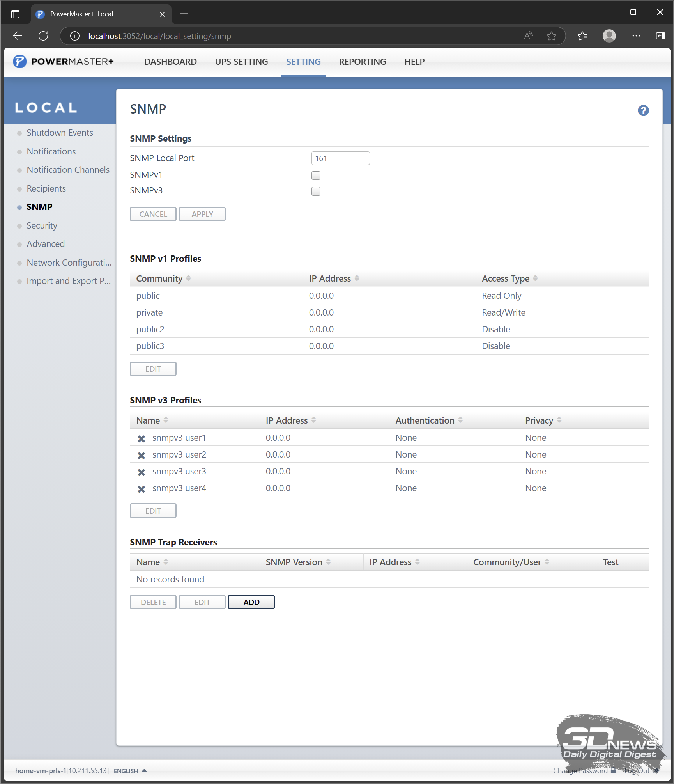Select the public2 community row

389,329
